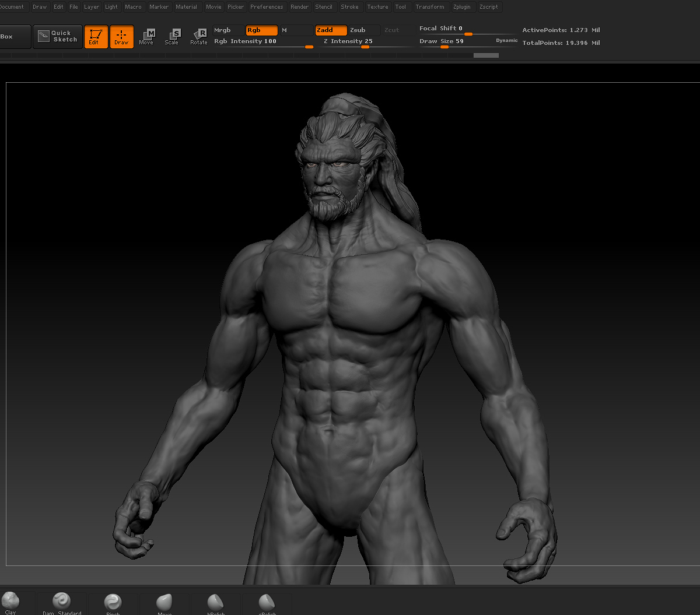This screenshot has height=615, width=700.
Task: Open the Zscript menu
Action: pyautogui.click(x=489, y=7)
